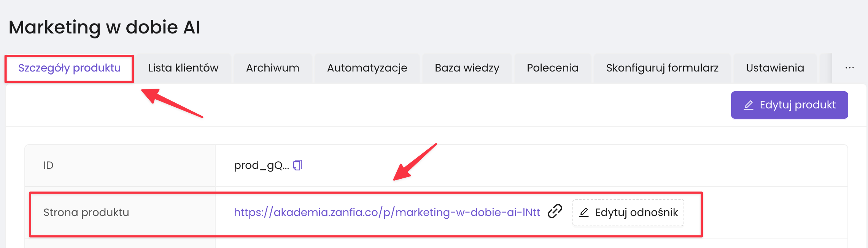Select the Automatyzacje tab

point(367,68)
